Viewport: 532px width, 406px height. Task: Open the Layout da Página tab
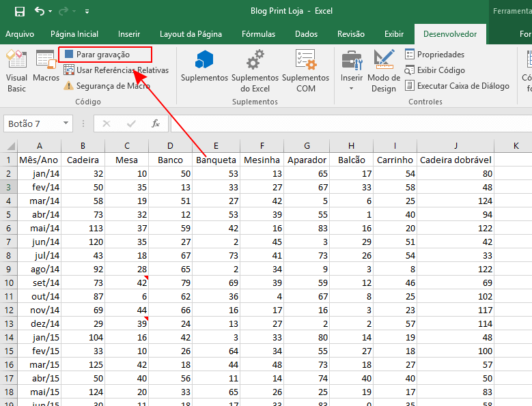click(x=191, y=34)
